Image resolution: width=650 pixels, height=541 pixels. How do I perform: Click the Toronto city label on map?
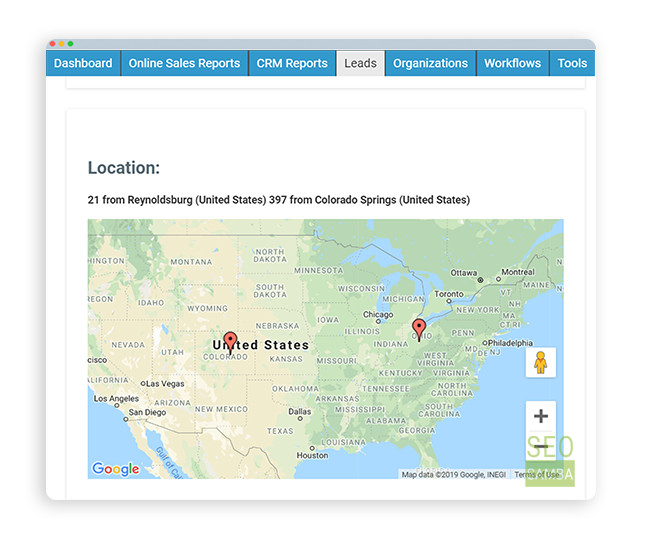tap(449, 294)
